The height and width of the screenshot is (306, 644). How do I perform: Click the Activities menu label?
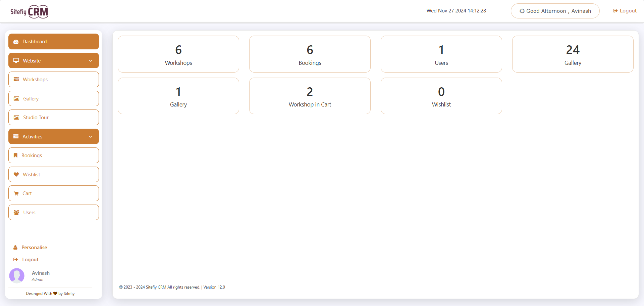click(33, 137)
